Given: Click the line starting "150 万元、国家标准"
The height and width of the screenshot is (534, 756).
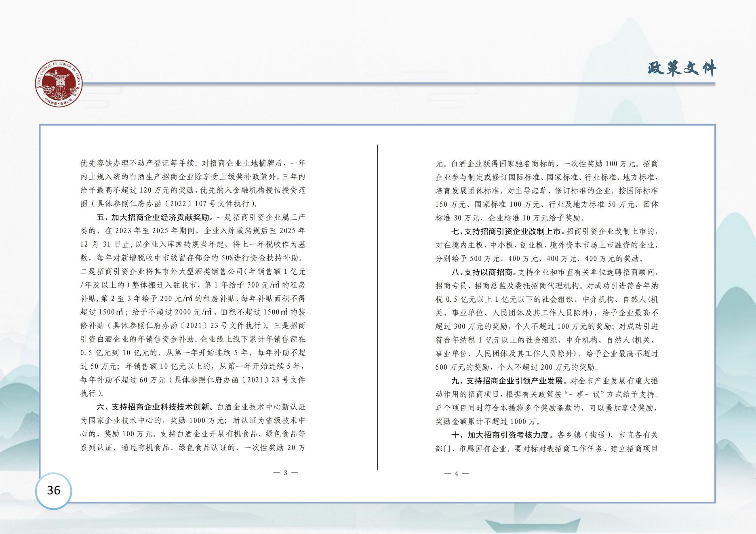Looking at the screenshot, I should (x=546, y=204).
